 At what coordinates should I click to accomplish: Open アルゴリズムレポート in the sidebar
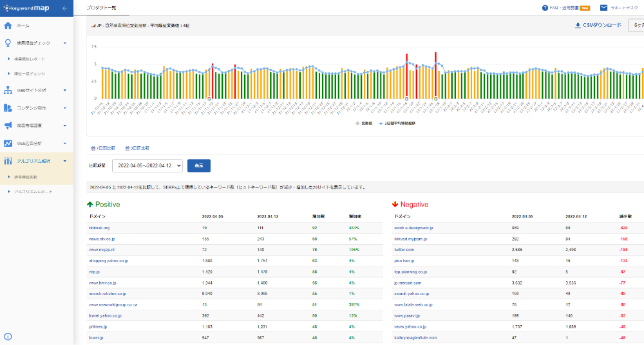click(x=33, y=192)
